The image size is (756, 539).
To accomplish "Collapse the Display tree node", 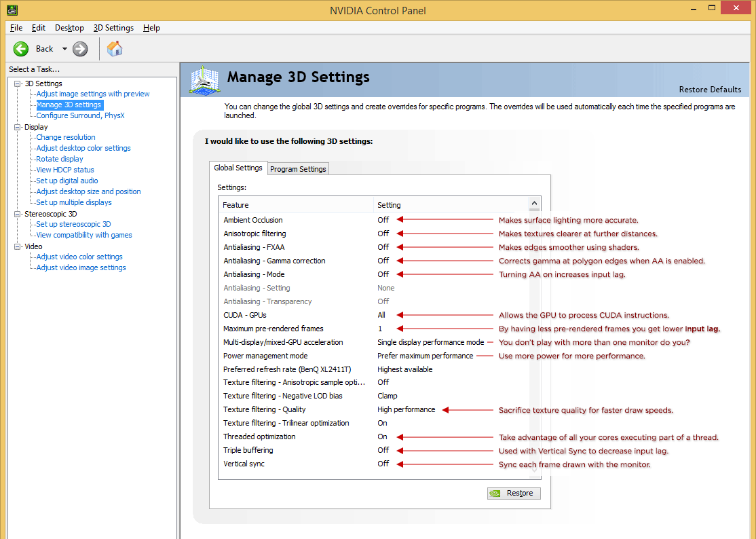I will click(x=18, y=127).
